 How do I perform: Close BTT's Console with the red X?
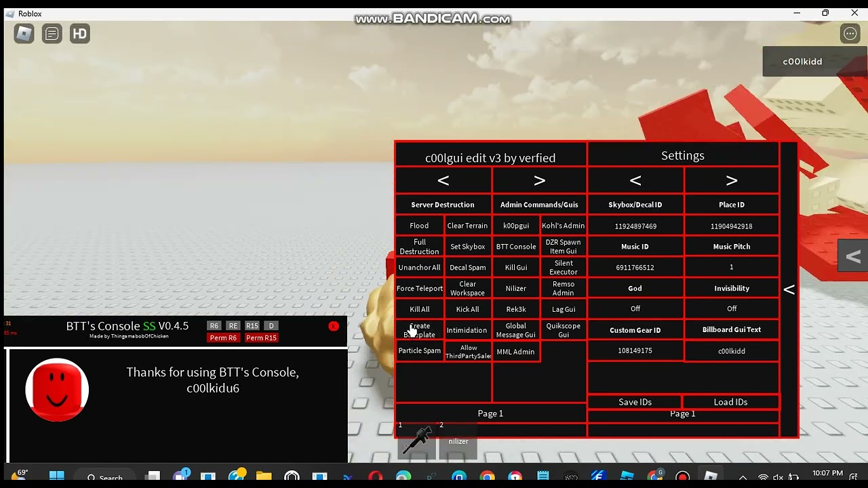(x=333, y=326)
